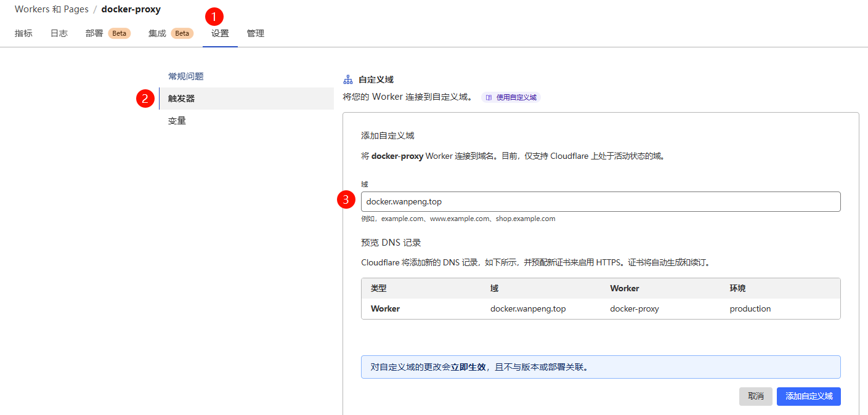Screen dimensions: 868x415
Task: Click the 域 input containing docker.wanpeng.top
Action: (x=601, y=201)
